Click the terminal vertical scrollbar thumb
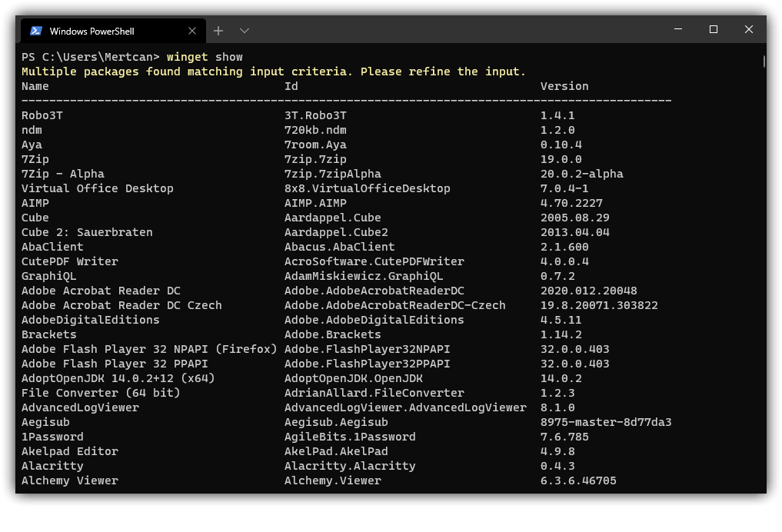The height and width of the screenshot is (532, 782). pos(764,62)
